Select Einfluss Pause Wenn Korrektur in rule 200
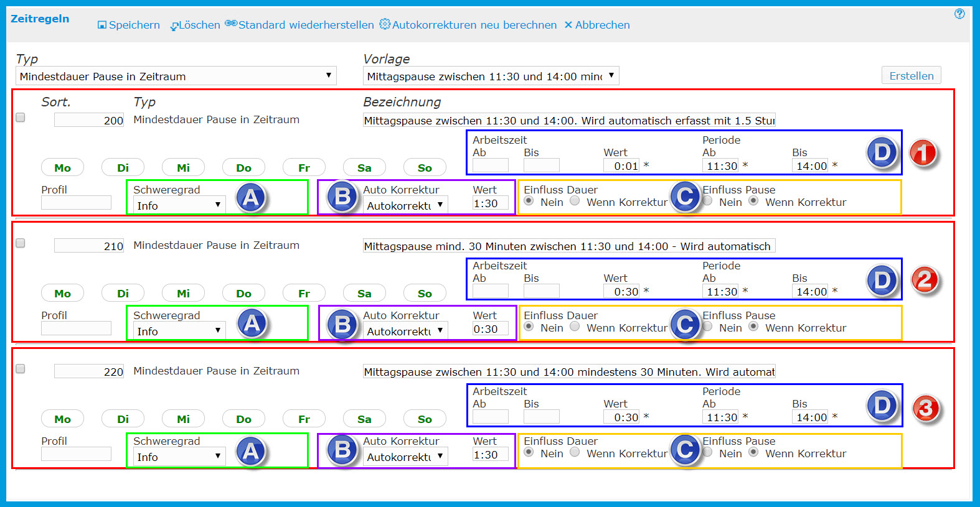 [x=753, y=201]
